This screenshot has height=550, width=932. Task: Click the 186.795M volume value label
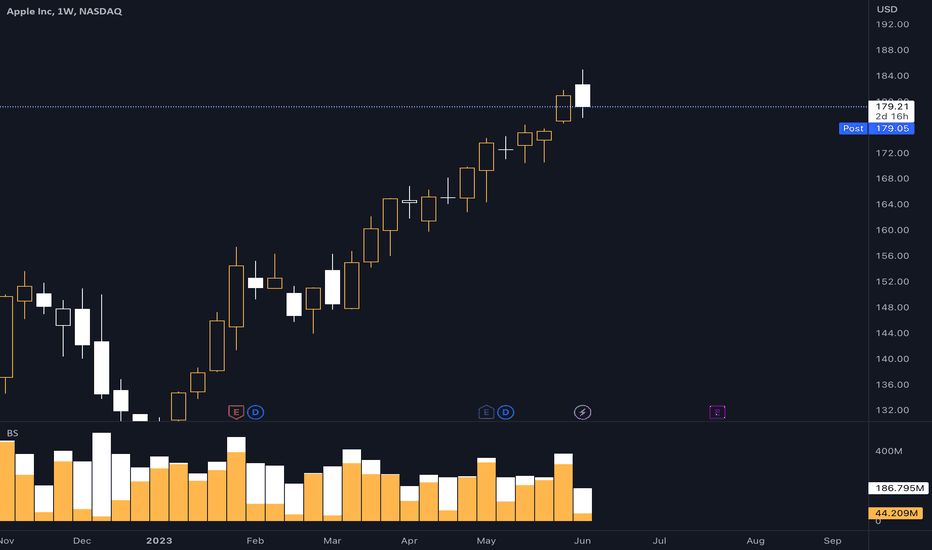898,488
